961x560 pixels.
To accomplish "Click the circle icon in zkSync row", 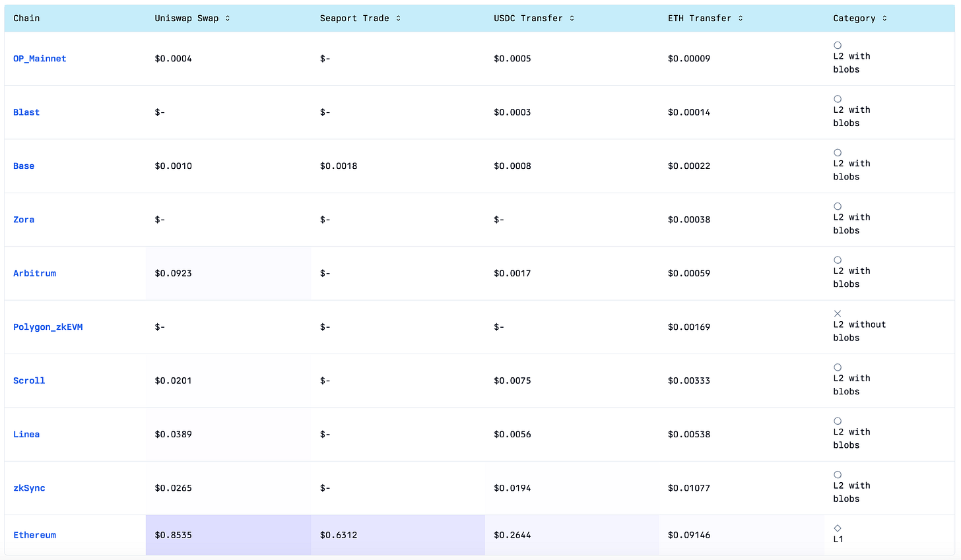I will [x=838, y=475].
